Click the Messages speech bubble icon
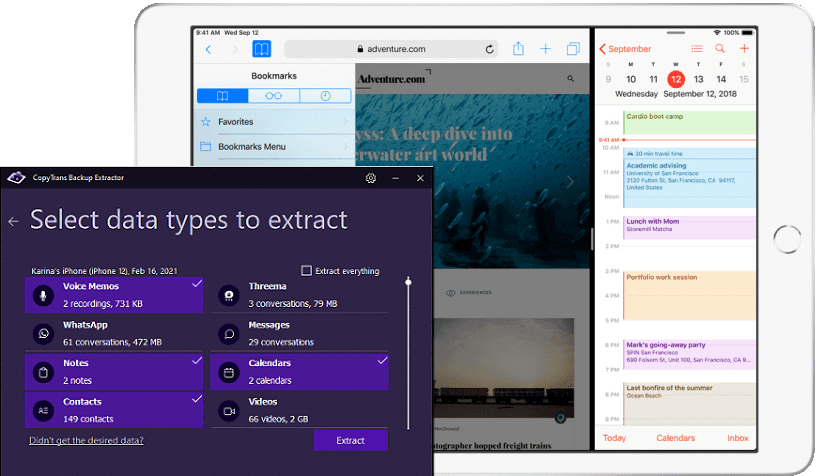816x476 pixels. [x=228, y=333]
